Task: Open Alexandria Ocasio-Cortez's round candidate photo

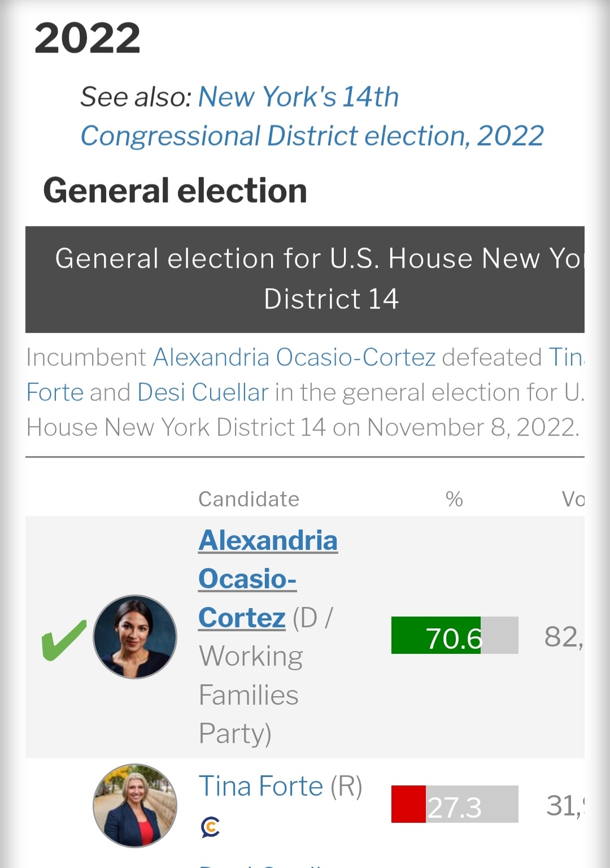Action: point(135,637)
